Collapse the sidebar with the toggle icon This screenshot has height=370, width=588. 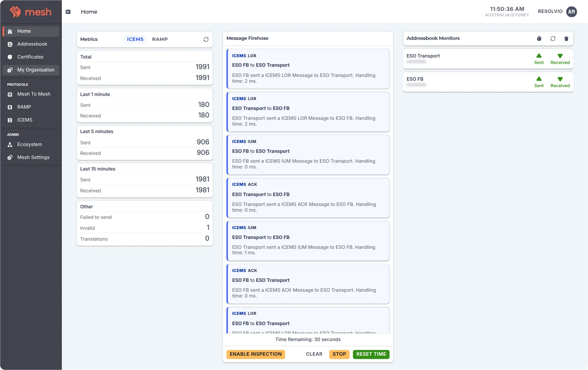click(x=68, y=12)
